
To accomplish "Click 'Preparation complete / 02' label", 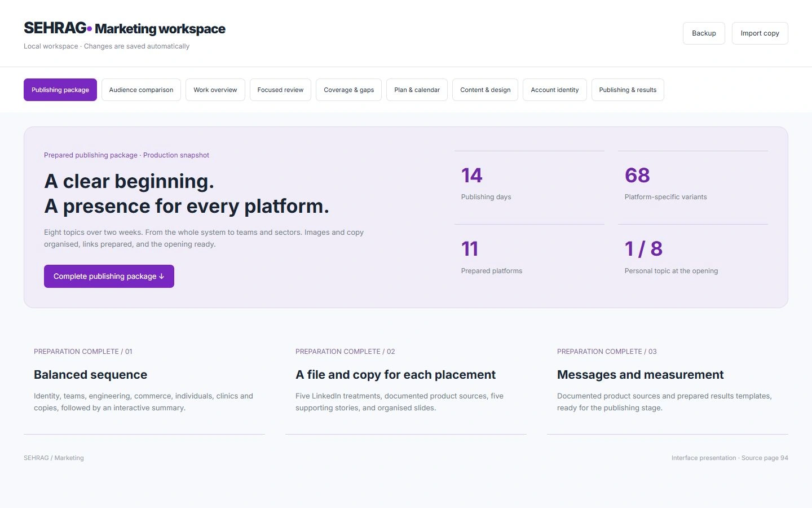I will (345, 352).
